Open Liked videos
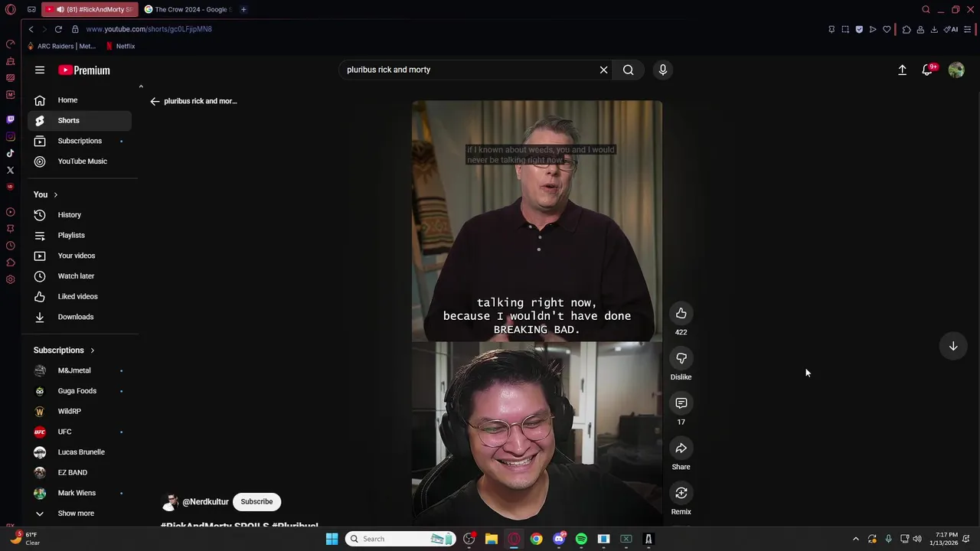 (80, 296)
